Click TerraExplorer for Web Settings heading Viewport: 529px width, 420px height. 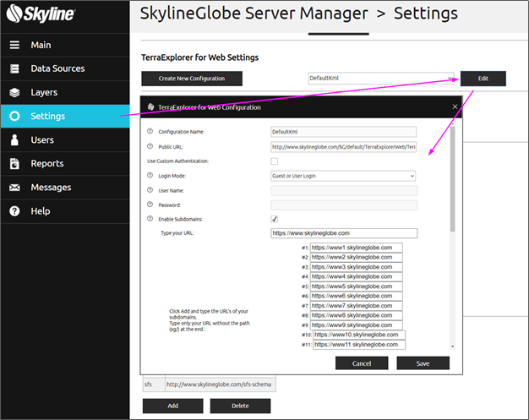(199, 57)
